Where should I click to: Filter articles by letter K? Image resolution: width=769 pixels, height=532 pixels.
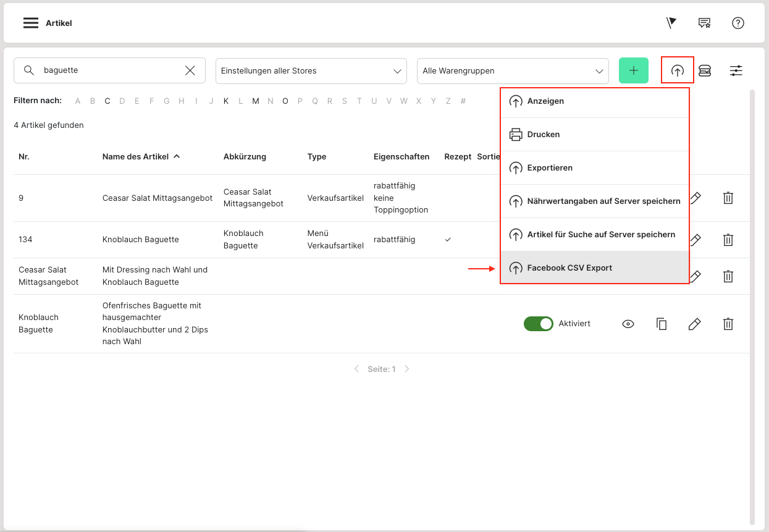[226, 101]
